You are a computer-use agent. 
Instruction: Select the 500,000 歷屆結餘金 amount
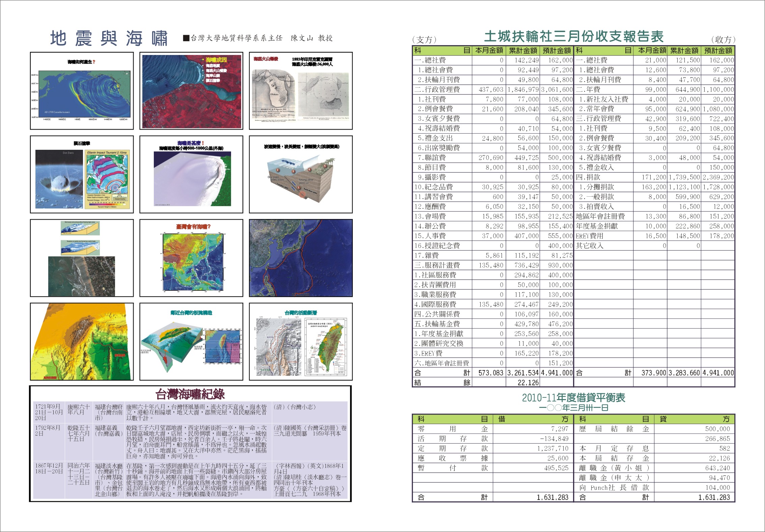717,429
